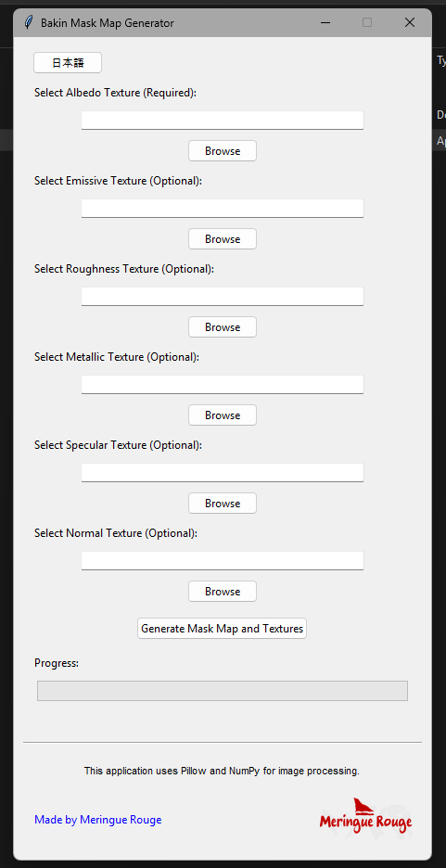Open the Made by Meringue Rouge link

pyautogui.click(x=98, y=819)
